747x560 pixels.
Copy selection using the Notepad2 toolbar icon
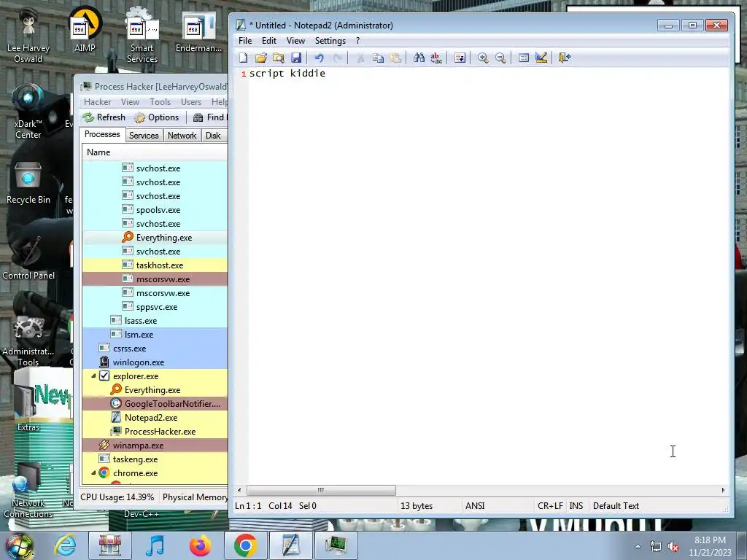(x=379, y=58)
